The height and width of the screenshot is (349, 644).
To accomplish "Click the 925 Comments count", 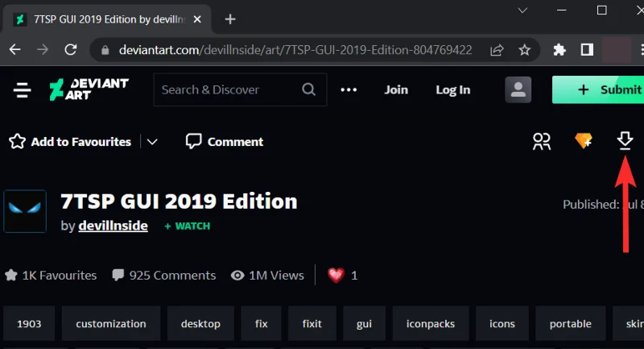I will click(x=164, y=276).
